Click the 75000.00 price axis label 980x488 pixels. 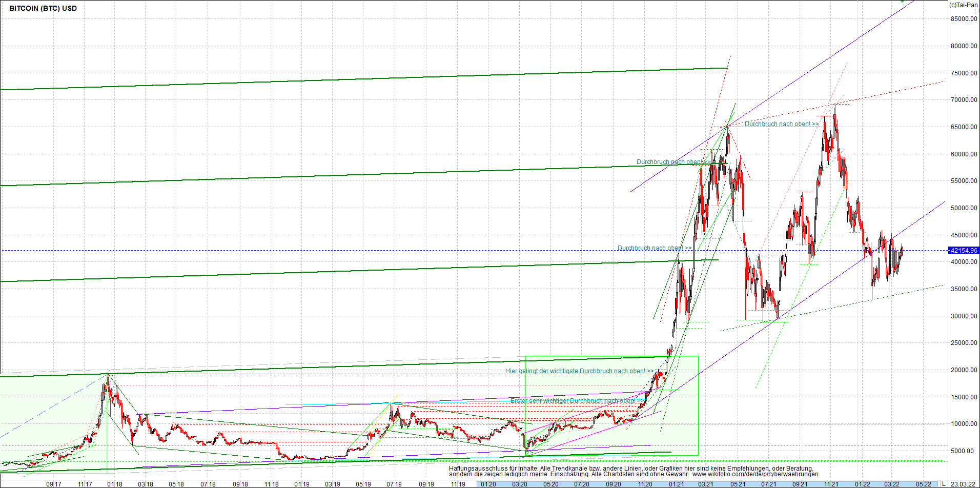(x=964, y=73)
